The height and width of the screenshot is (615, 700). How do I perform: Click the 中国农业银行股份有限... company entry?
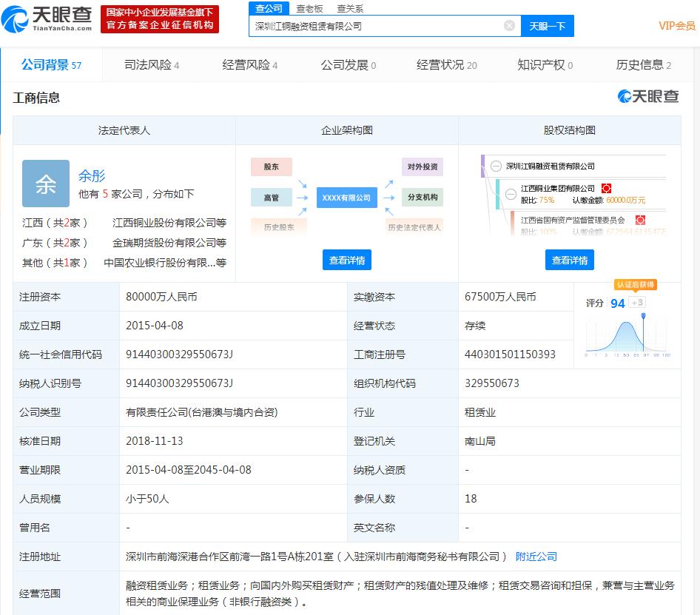(x=165, y=263)
